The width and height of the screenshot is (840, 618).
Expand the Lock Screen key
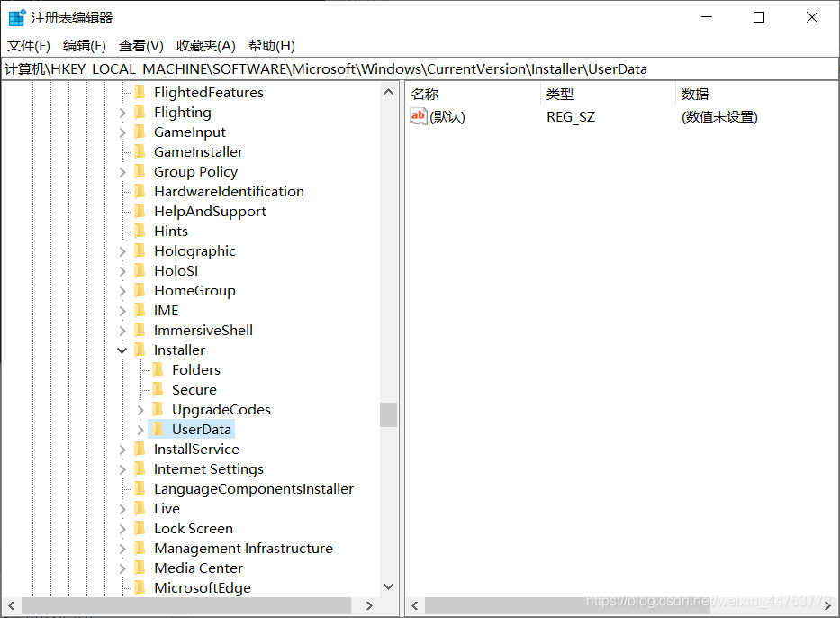click(x=122, y=529)
